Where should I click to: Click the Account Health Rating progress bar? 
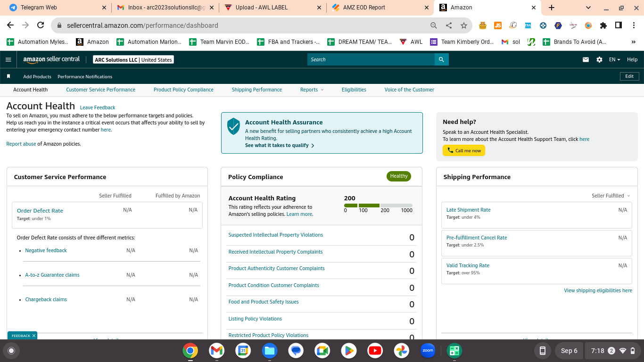coord(378,206)
